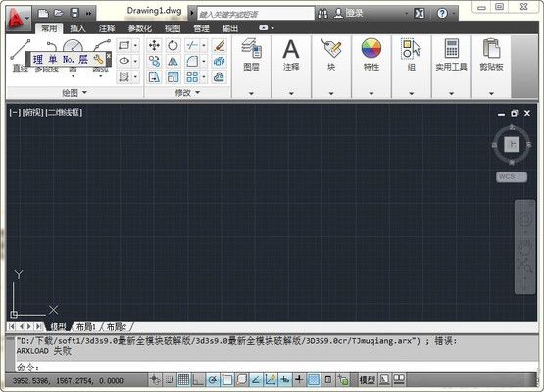Click the 俯视 (Top) view control label

coord(33,112)
